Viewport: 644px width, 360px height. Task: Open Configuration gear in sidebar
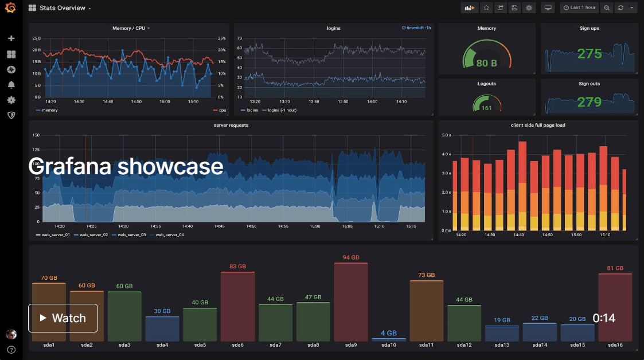(11, 100)
